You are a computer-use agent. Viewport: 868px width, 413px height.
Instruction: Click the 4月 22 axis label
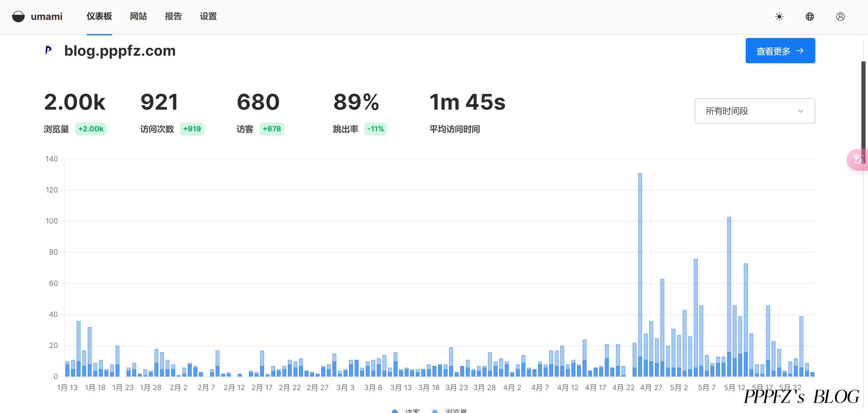click(623, 388)
